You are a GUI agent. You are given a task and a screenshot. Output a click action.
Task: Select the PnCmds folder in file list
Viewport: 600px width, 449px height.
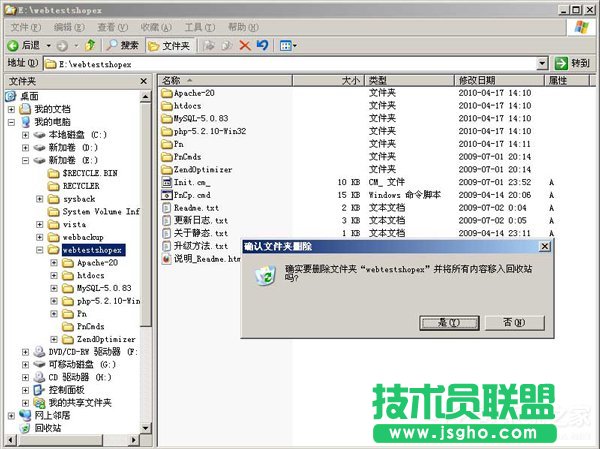181,157
